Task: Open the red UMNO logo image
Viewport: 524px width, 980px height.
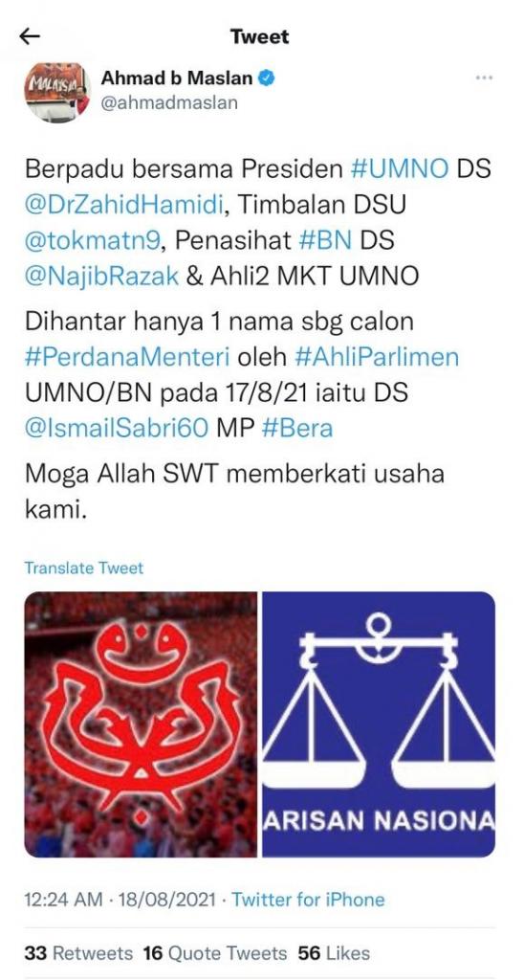Action: (x=141, y=724)
